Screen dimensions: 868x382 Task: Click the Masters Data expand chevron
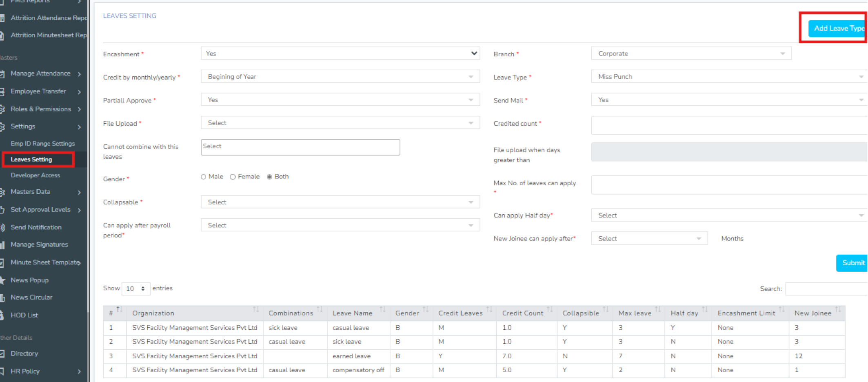(x=79, y=192)
